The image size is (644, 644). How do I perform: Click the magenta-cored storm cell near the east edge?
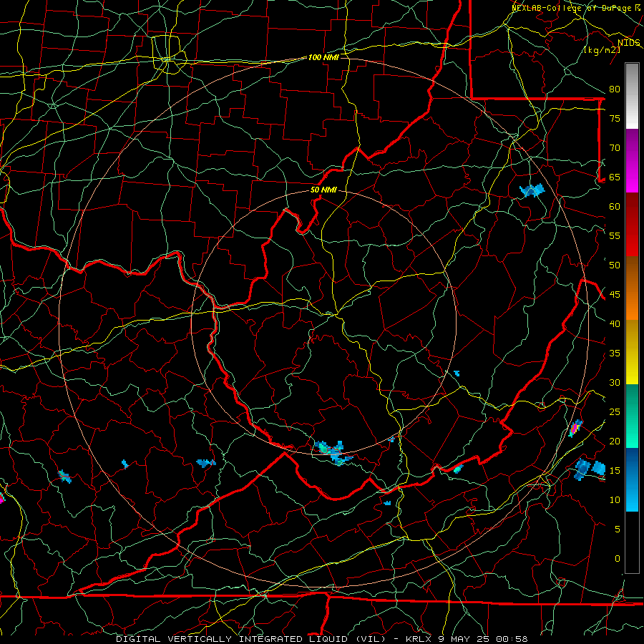click(575, 429)
